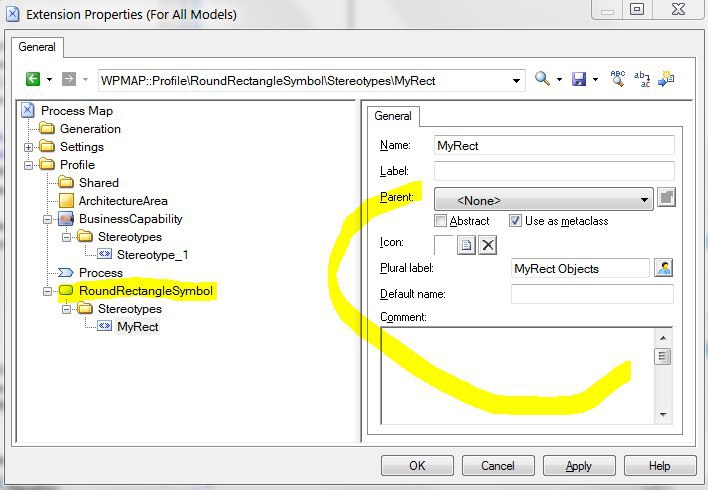The image size is (708, 490).
Task: Click the Apply button
Action: (x=579, y=466)
